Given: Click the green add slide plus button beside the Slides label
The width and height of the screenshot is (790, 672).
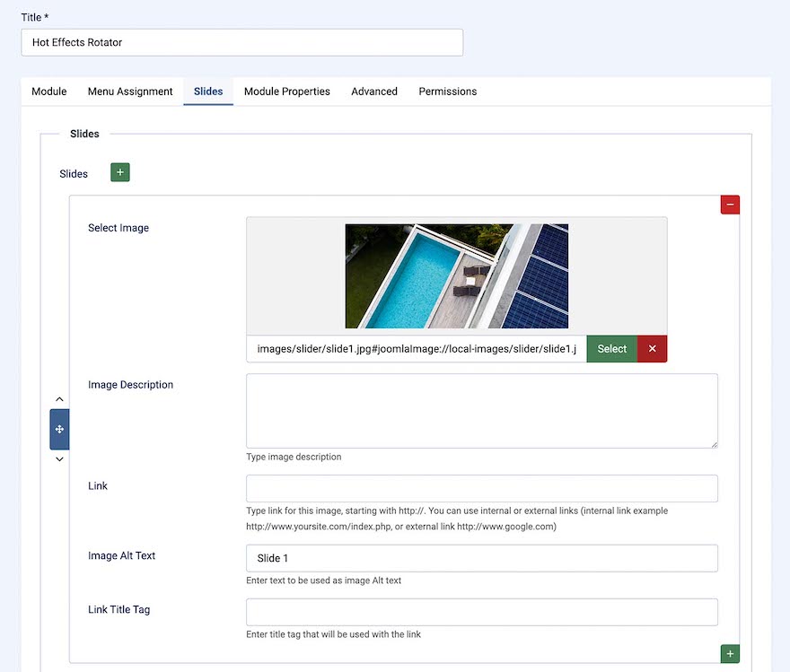Looking at the screenshot, I should (x=120, y=172).
